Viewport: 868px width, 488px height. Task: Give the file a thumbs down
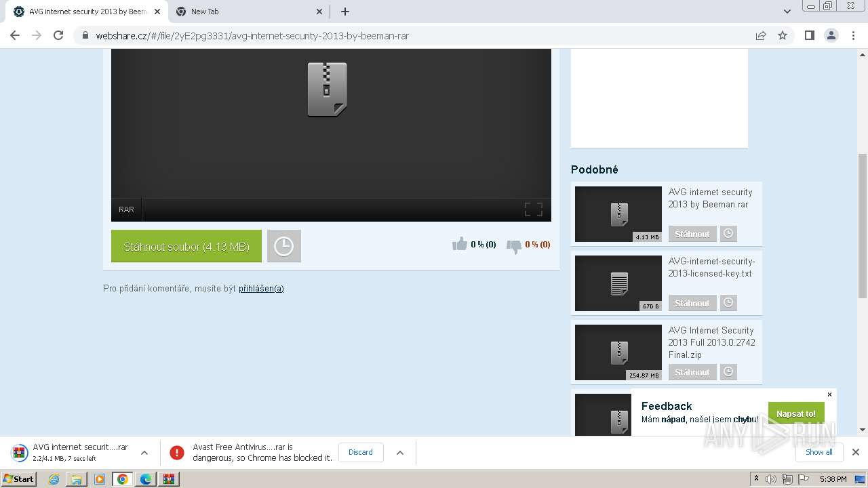tap(514, 246)
